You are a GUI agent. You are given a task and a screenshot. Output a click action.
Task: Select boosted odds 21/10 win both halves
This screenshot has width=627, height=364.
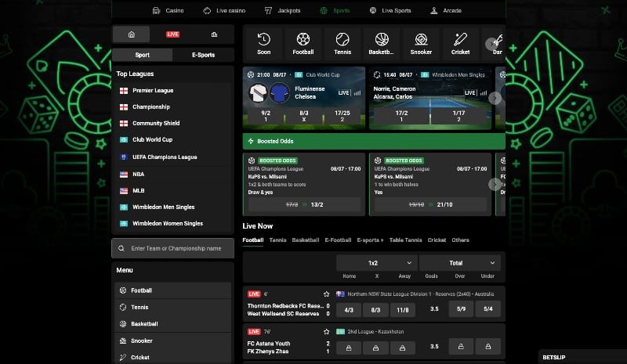[x=430, y=204]
